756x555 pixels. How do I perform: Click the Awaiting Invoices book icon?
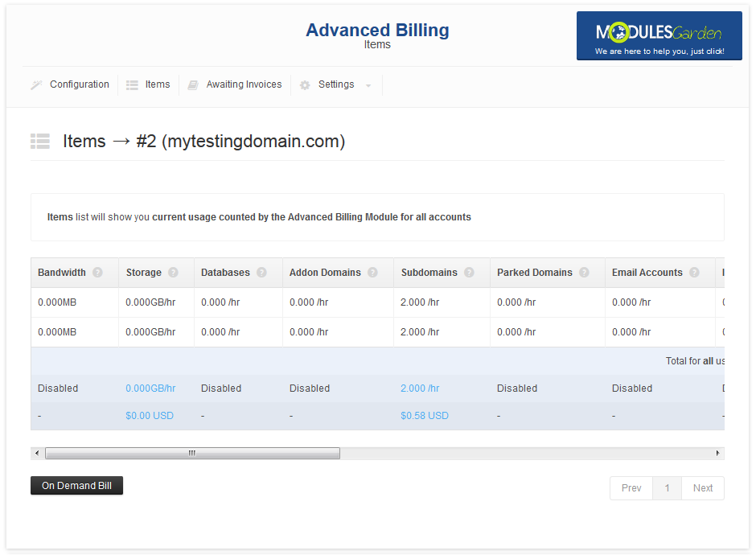point(193,85)
